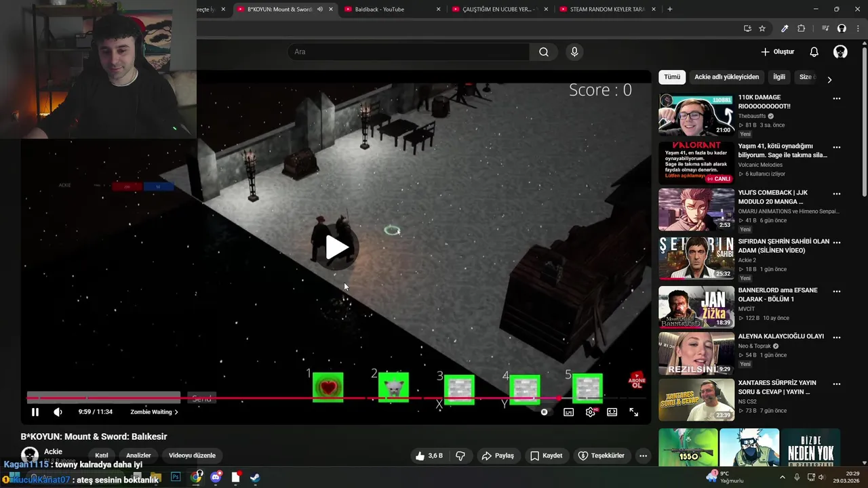Start voice search with the microphone
This screenshot has width=868, height=488.
click(x=574, y=52)
